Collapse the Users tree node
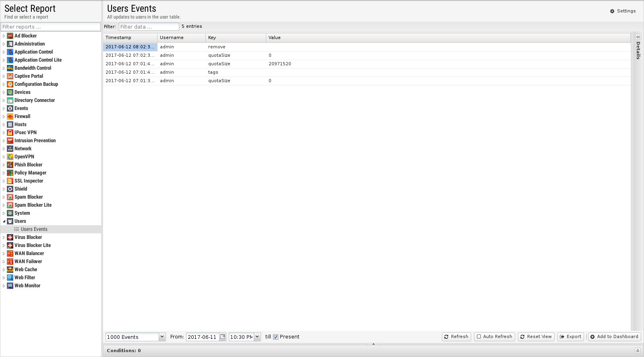Viewport: 644px width, 357px height. tap(4, 221)
